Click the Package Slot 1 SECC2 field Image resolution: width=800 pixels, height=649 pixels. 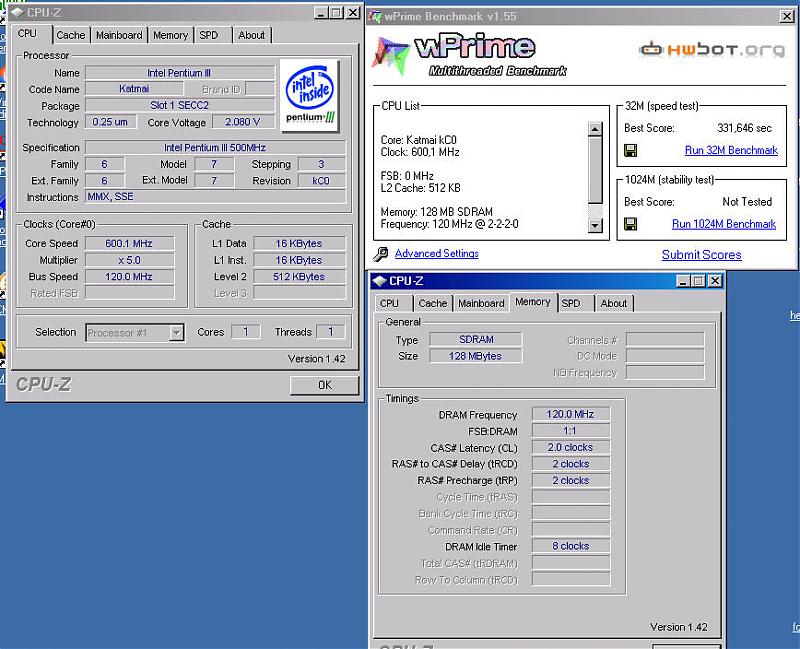[x=180, y=106]
